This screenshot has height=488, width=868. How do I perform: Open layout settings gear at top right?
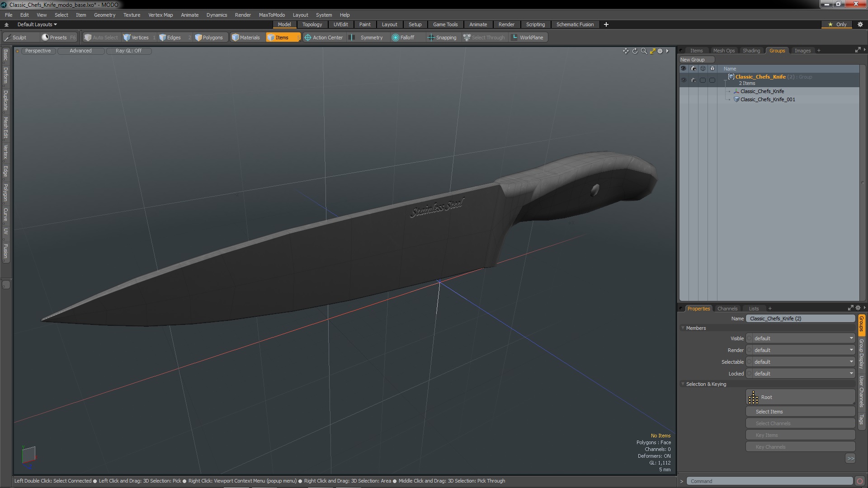(860, 24)
